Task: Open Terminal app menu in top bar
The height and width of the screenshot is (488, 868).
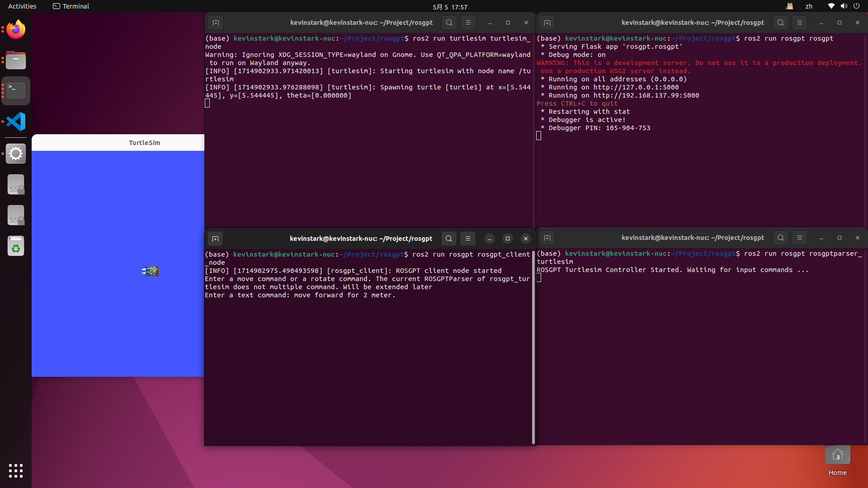Action: click(71, 6)
